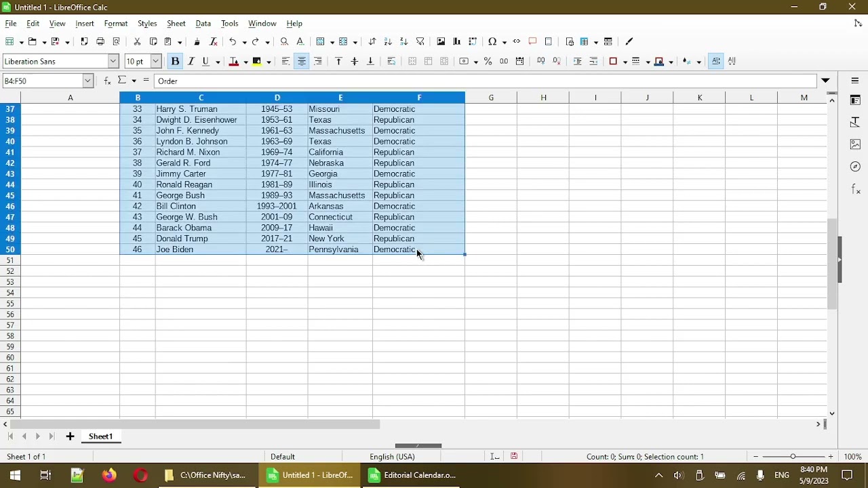Image resolution: width=868 pixels, height=488 pixels.
Task: Click the 100% zoom level text
Action: (x=852, y=457)
